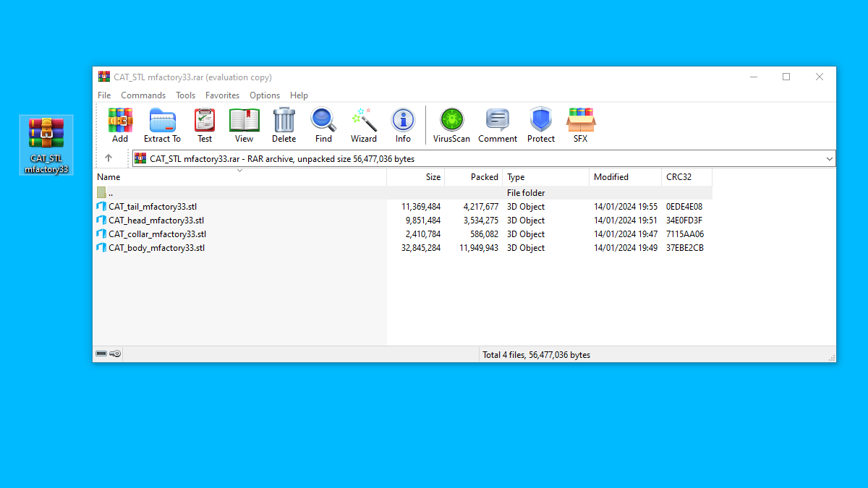Click the modified date 14/01/2024 19:51
The height and width of the screenshot is (488, 868).
[x=626, y=221]
